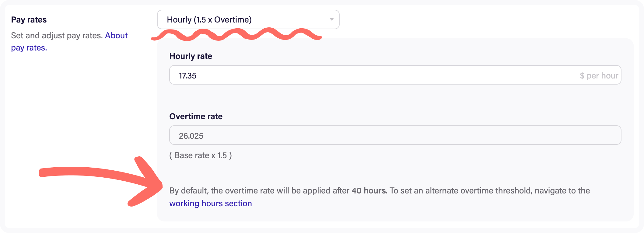Click the bold "40 hours" text
Screen dimensions: 644x233
point(369,191)
